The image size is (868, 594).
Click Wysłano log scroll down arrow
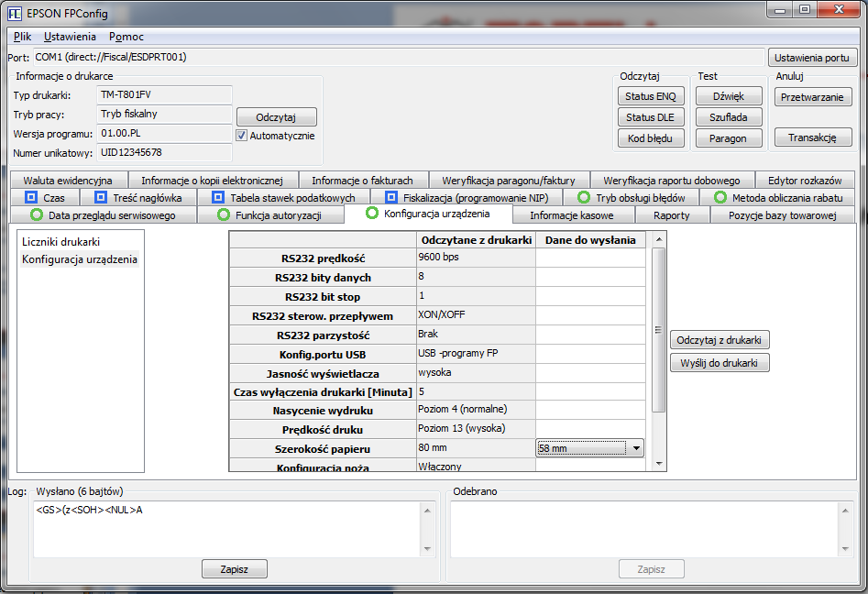[x=427, y=548]
